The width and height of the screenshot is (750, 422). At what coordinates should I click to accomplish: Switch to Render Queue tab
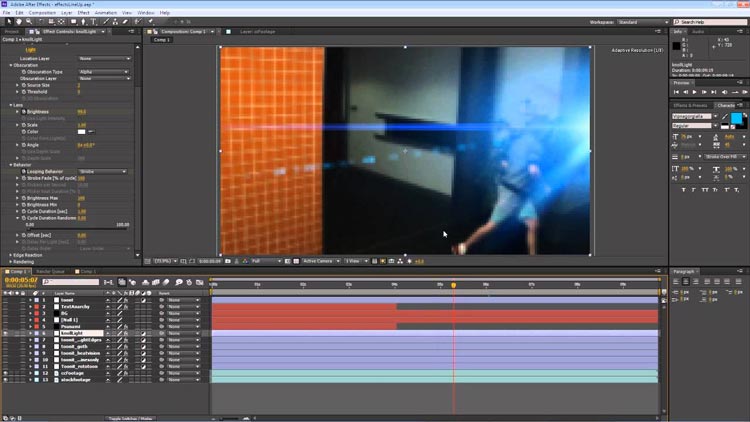(50, 272)
